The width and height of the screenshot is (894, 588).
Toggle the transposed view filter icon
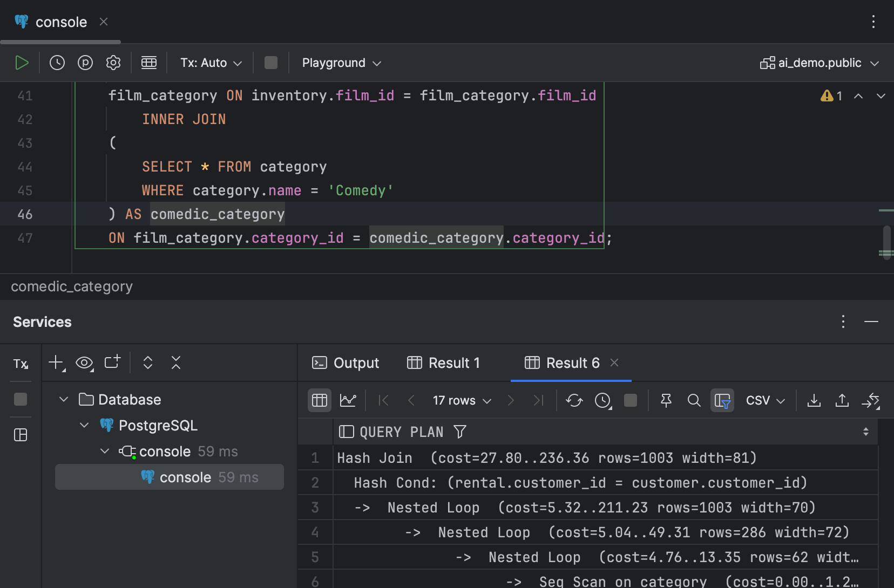click(x=722, y=400)
